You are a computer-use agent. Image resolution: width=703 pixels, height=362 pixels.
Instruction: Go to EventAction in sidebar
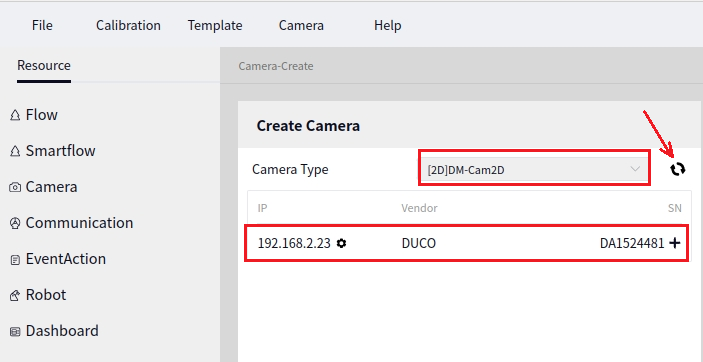point(66,259)
